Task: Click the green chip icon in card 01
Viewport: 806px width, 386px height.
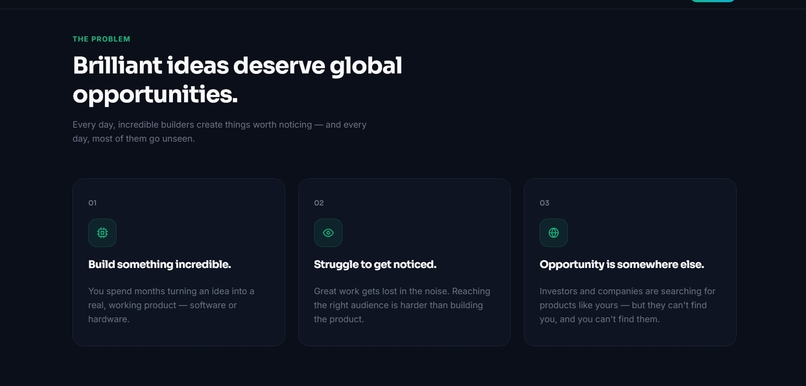Action: pos(102,233)
